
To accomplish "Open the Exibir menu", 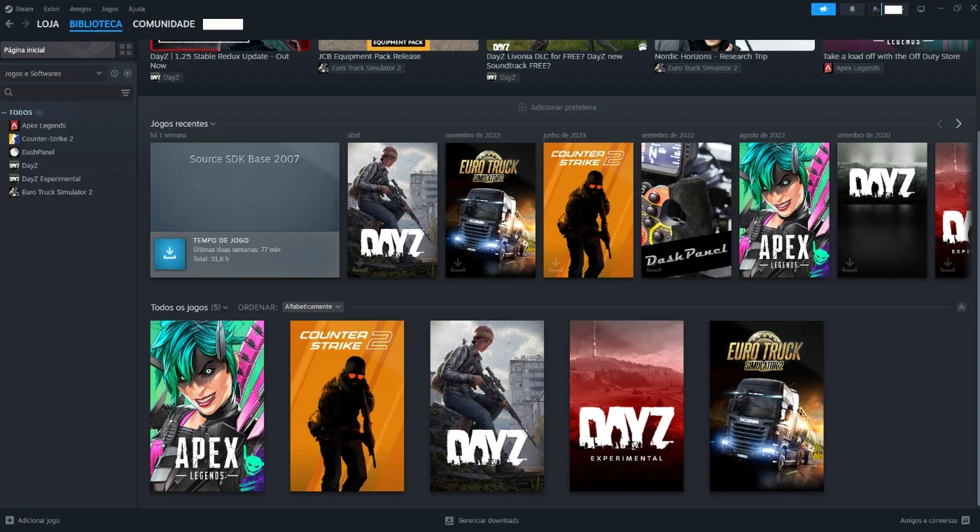I will 51,9.
